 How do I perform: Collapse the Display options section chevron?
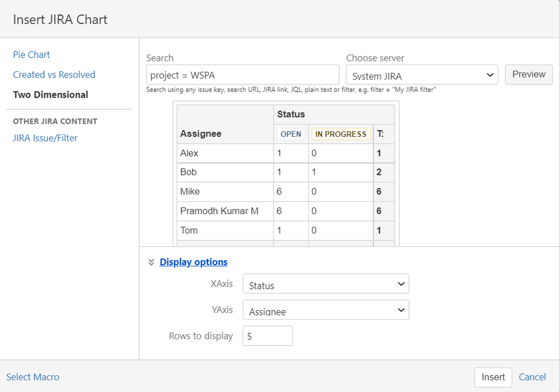pos(151,261)
